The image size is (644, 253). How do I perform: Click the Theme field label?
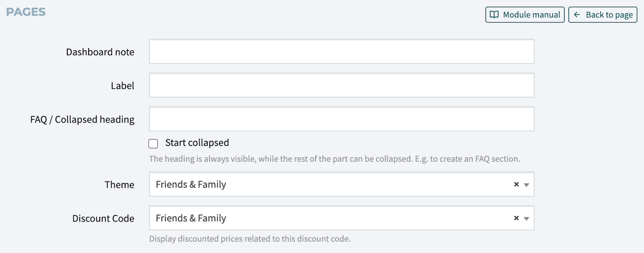point(119,185)
